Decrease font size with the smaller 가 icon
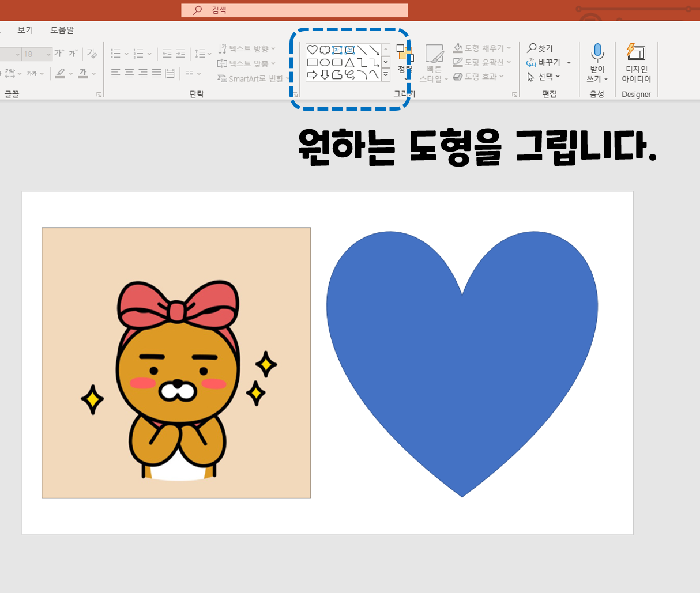 (73, 54)
